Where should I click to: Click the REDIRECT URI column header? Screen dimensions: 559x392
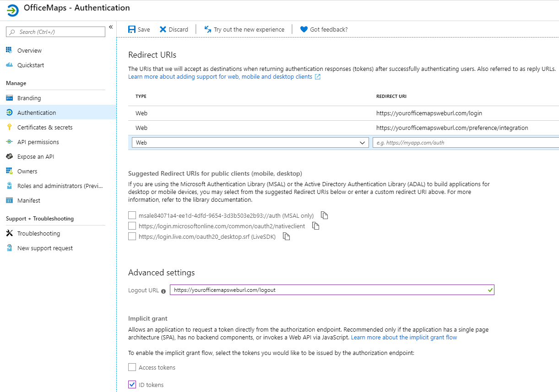(391, 97)
